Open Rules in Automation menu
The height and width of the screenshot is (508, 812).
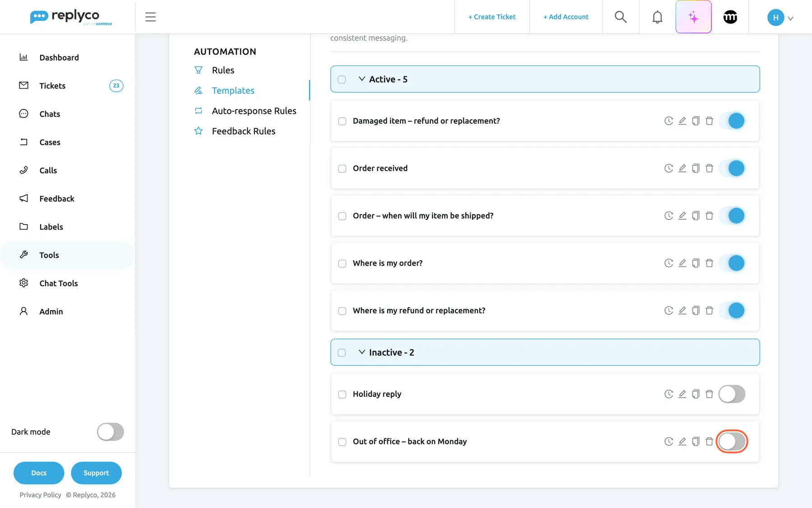tap(223, 70)
